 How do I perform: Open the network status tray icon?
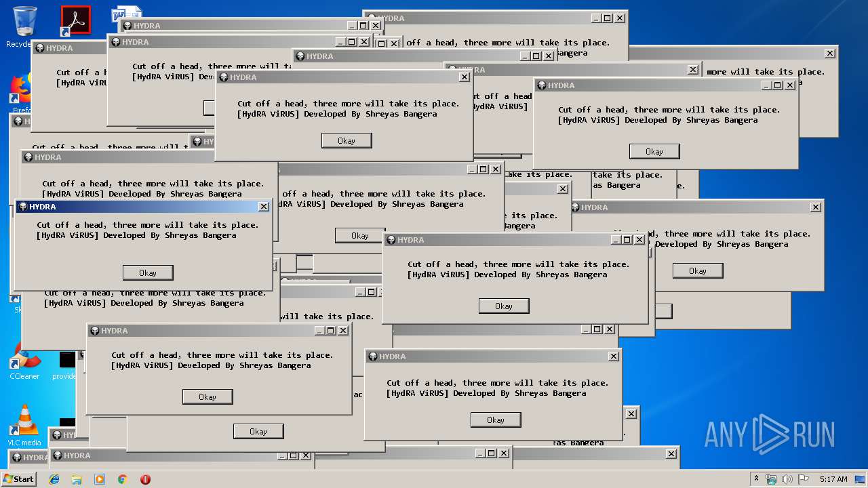pyautogui.click(x=771, y=479)
